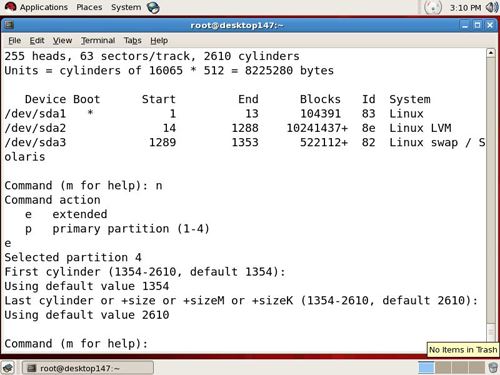Click the Blocks value 522112+
Viewport: 500px width, 375px height.
324,142
